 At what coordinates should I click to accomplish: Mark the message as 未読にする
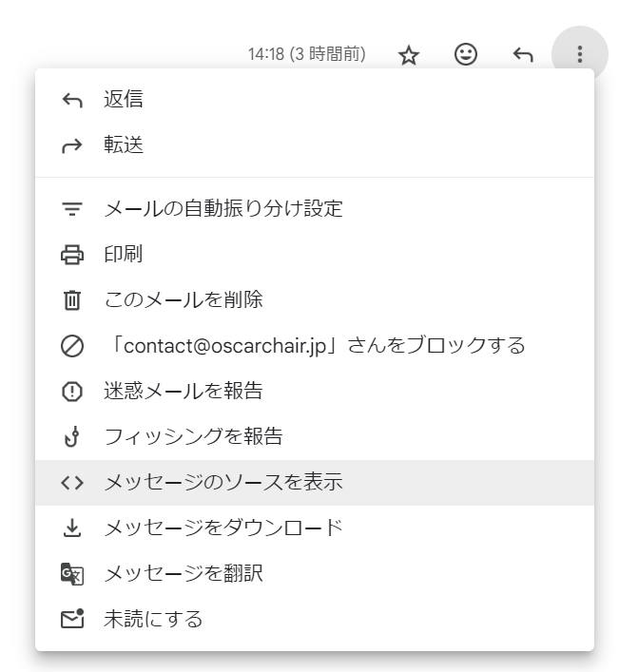153,620
